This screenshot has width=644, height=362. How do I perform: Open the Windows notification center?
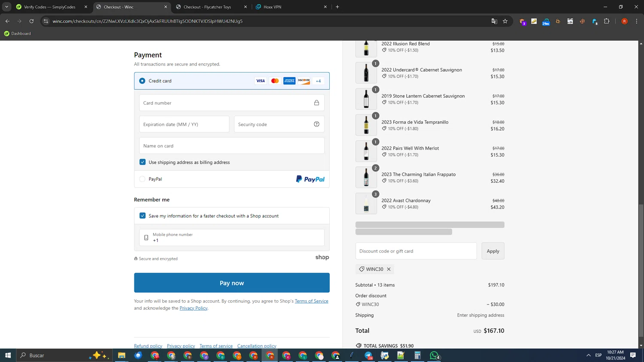click(x=633, y=355)
